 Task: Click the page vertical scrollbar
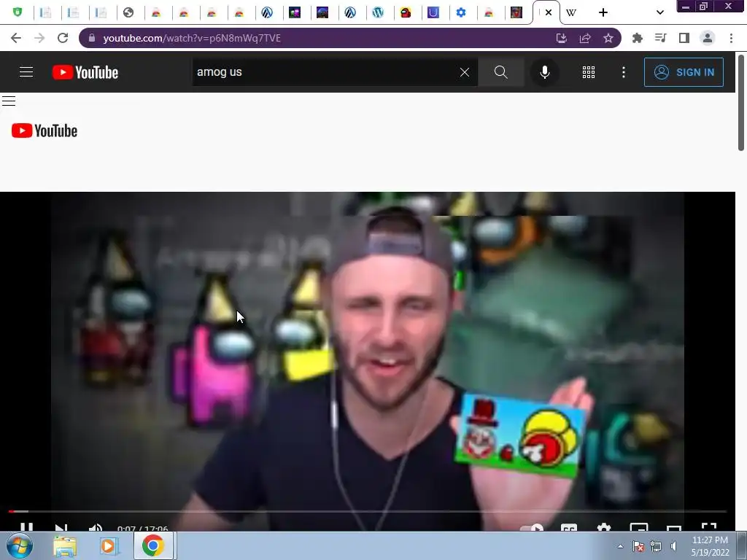point(741,104)
